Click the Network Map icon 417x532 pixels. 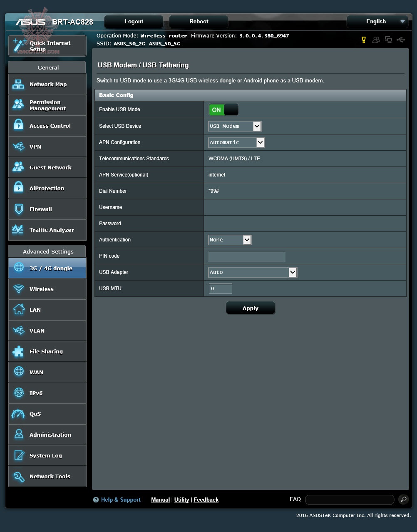(x=18, y=84)
